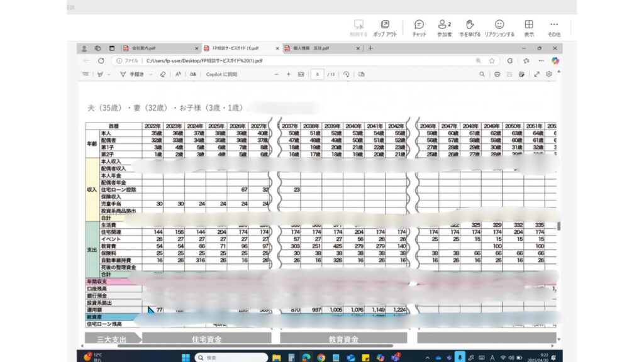The height and width of the screenshot is (362, 644).
Task: Toggle the PDF page view layout
Action: [362, 74]
